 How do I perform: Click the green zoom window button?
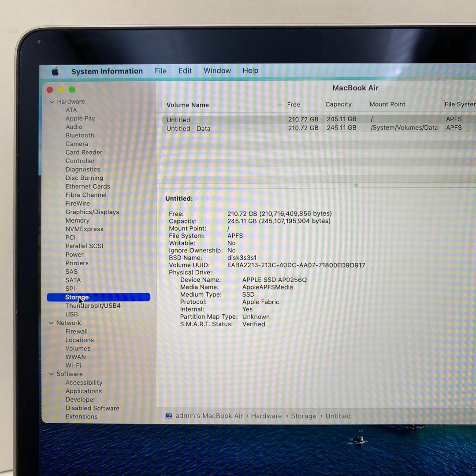tap(72, 90)
